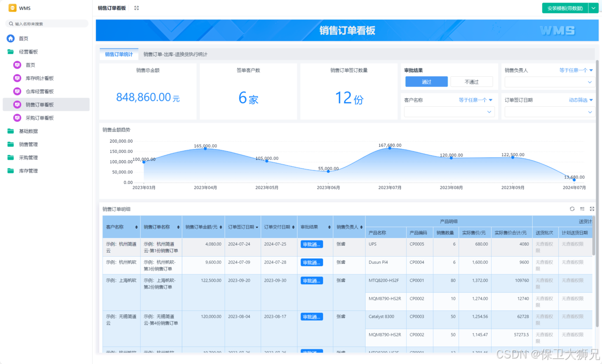Sort by 审批结果 column
Screen dimensions: 602x364
click(329, 227)
